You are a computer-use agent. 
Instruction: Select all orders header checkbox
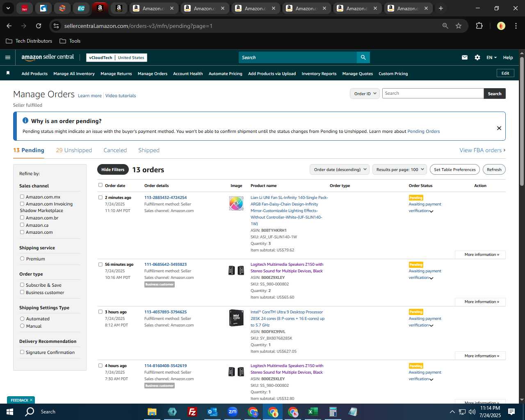100,185
